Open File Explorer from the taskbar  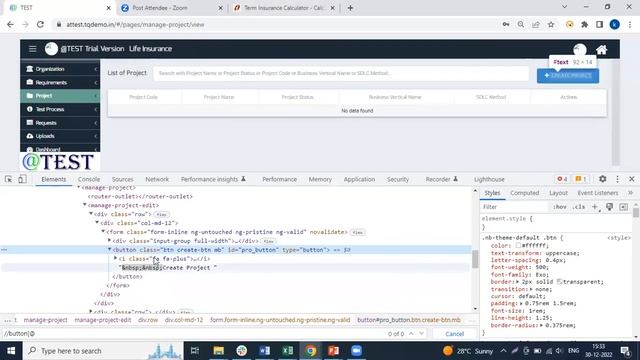[218, 351]
